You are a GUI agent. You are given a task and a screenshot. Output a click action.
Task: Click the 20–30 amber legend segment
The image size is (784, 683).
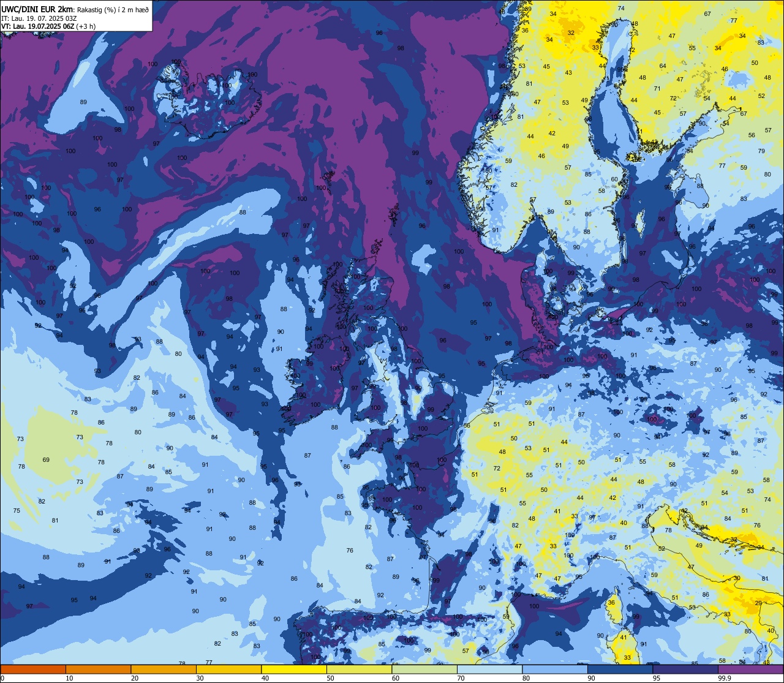click(x=164, y=669)
